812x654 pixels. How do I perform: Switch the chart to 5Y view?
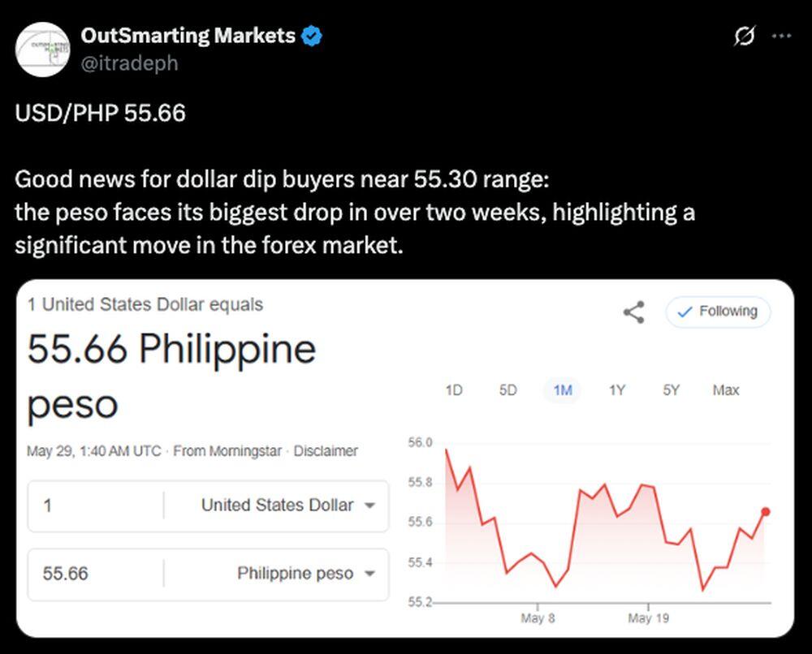tap(672, 390)
